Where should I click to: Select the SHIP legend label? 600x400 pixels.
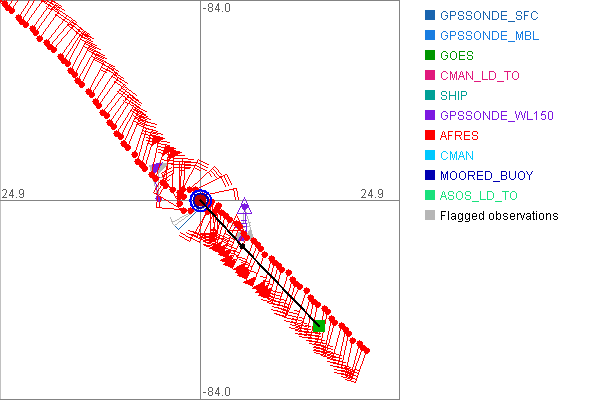[453, 96]
